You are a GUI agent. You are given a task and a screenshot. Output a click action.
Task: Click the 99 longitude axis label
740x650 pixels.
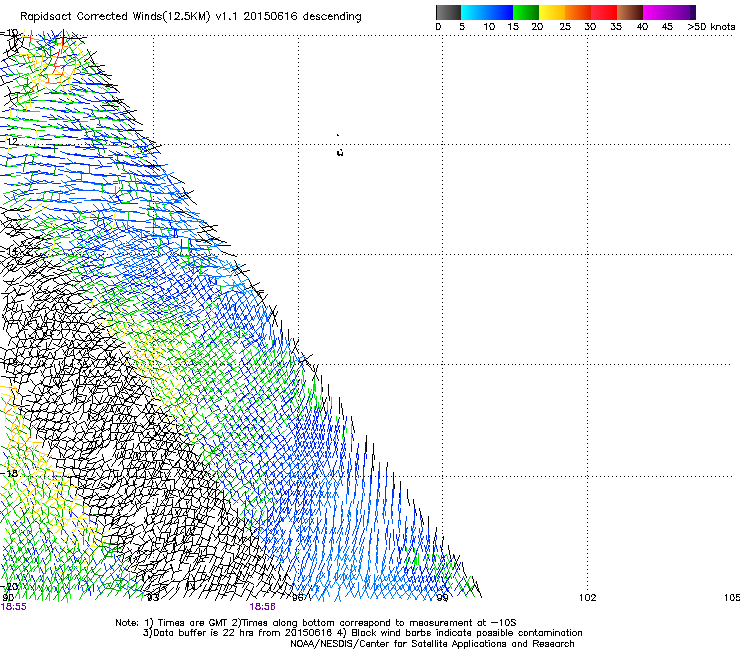click(x=442, y=598)
